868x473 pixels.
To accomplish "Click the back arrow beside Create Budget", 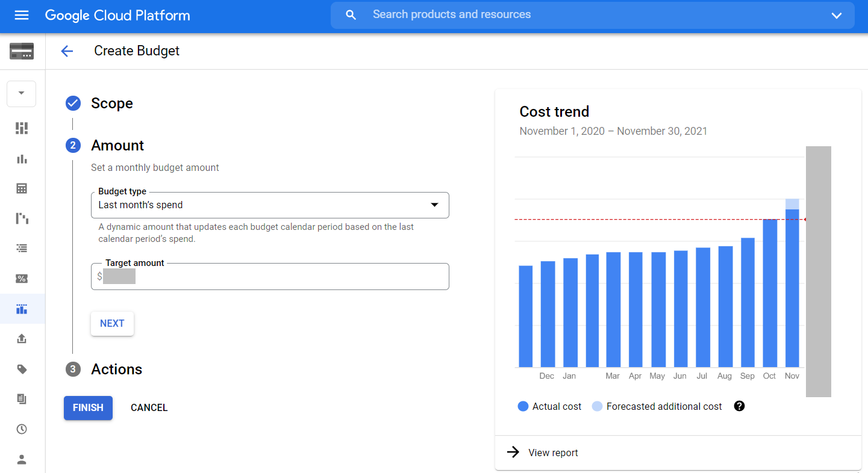I will coord(67,51).
